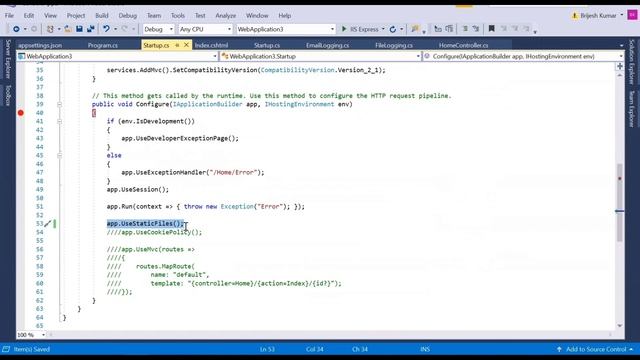Image resolution: width=640 pixels, height=360 pixels.
Task: Click the INS indicator in the status bar
Action: (425, 349)
